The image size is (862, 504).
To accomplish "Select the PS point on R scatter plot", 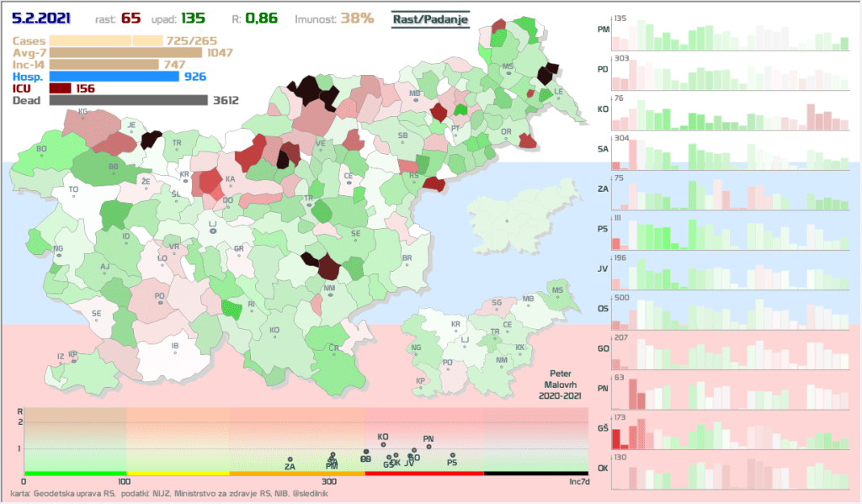I will (452, 455).
